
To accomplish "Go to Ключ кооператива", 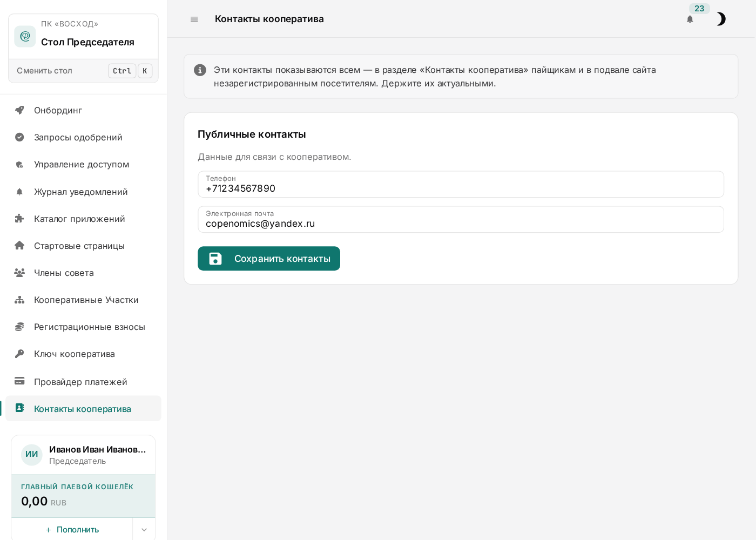I will click(x=83, y=354).
